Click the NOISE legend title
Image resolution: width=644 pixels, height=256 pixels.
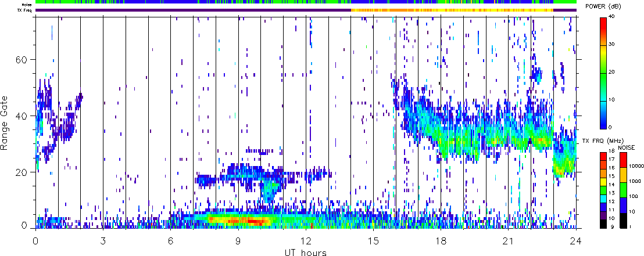coord(627,147)
